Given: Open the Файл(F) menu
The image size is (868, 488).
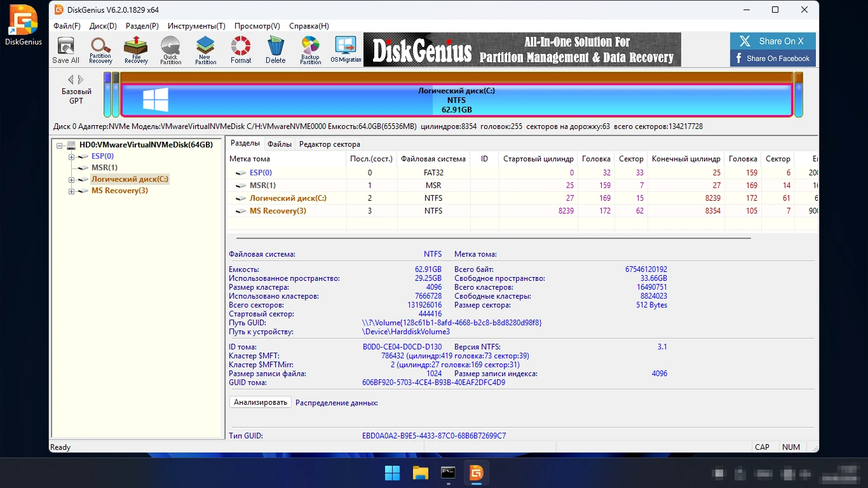Looking at the screenshot, I should (x=67, y=26).
